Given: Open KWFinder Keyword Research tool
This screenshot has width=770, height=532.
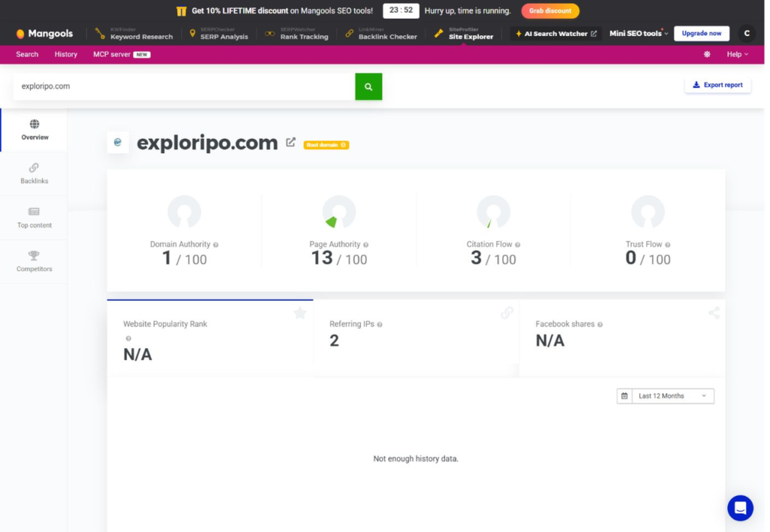Looking at the screenshot, I should [x=134, y=33].
